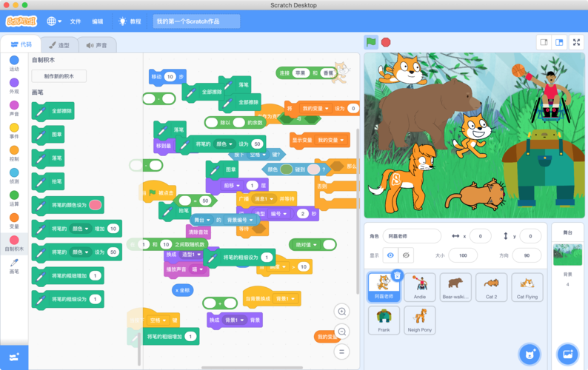The height and width of the screenshot is (370, 588).
Task: Select the 运算 operators category
Action: click(x=14, y=198)
